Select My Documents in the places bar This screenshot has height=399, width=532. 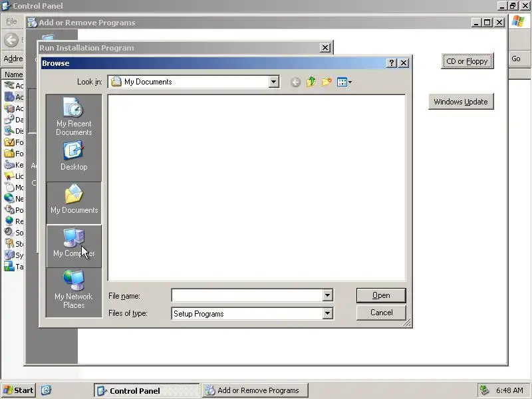(74, 203)
